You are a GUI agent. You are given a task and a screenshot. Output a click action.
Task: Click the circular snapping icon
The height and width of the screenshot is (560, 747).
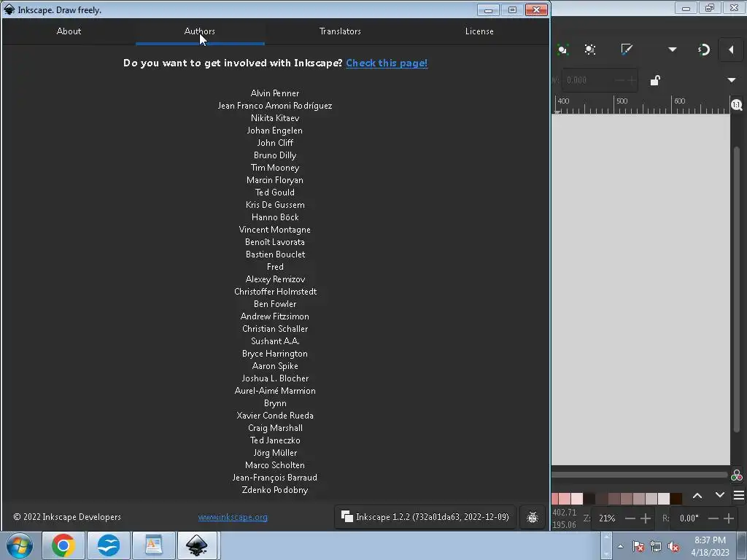coord(704,50)
